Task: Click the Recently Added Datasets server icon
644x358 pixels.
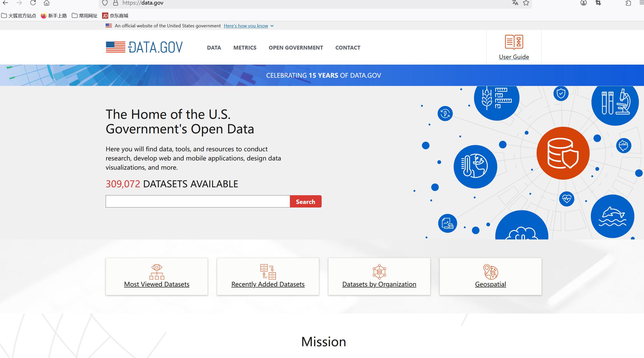Action: [x=268, y=272]
